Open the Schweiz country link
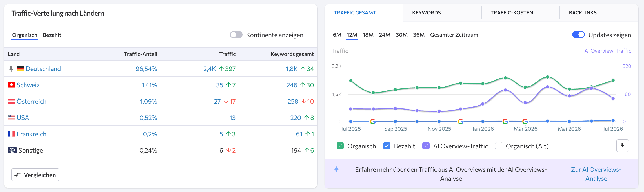Image resolution: width=644 pixels, height=192 pixels. [x=28, y=85]
